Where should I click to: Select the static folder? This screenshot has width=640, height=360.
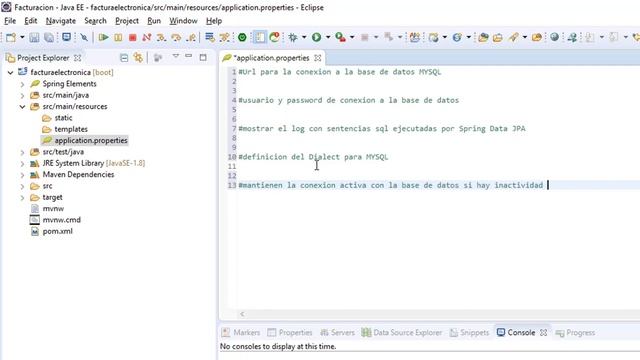click(x=58, y=118)
